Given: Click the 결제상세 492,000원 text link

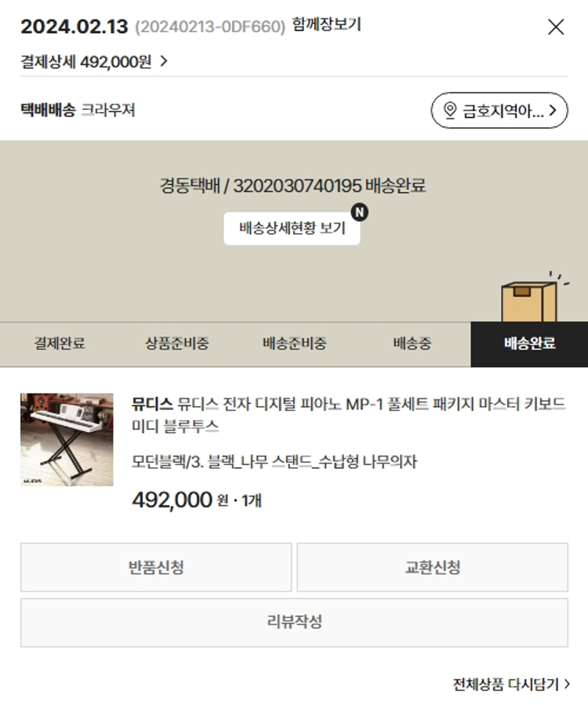Looking at the screenshot, I should 86,62.
